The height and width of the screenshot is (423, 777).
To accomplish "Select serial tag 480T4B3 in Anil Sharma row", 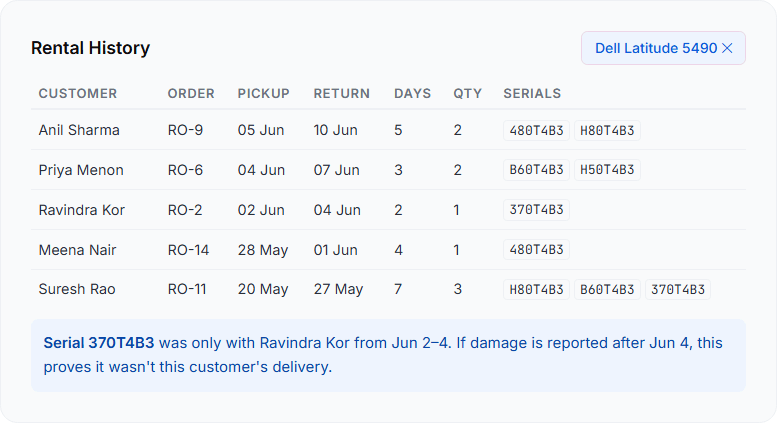I will click(536, 130).
